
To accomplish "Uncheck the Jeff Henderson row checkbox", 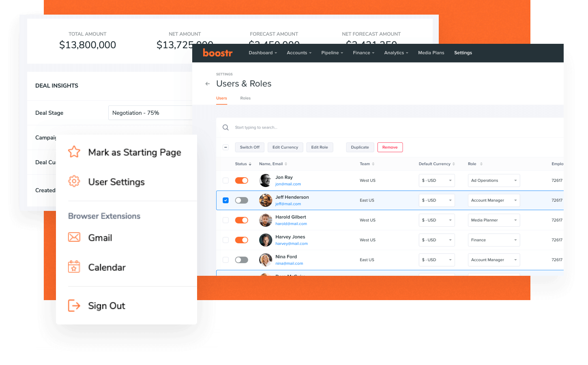I will click(226, 200).
